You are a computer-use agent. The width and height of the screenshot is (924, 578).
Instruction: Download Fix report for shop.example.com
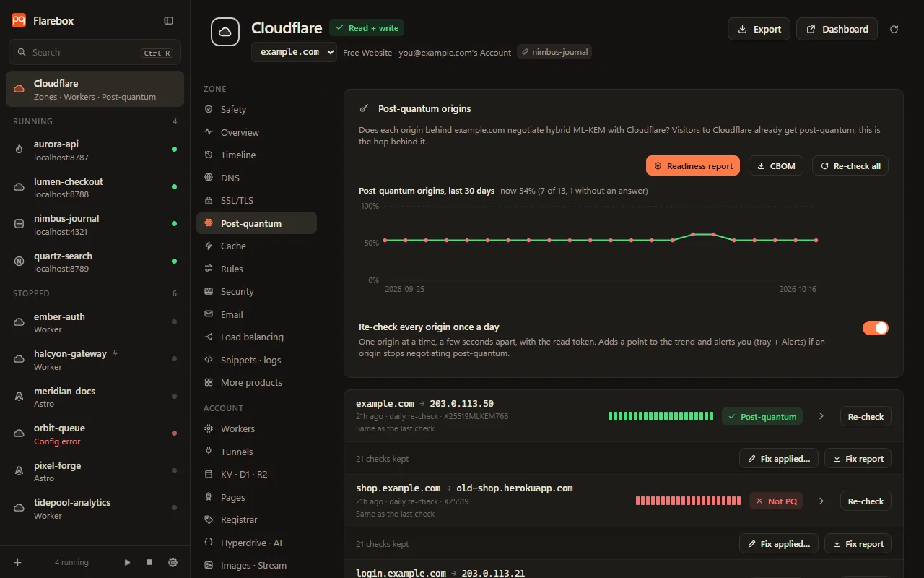(858, 543)
